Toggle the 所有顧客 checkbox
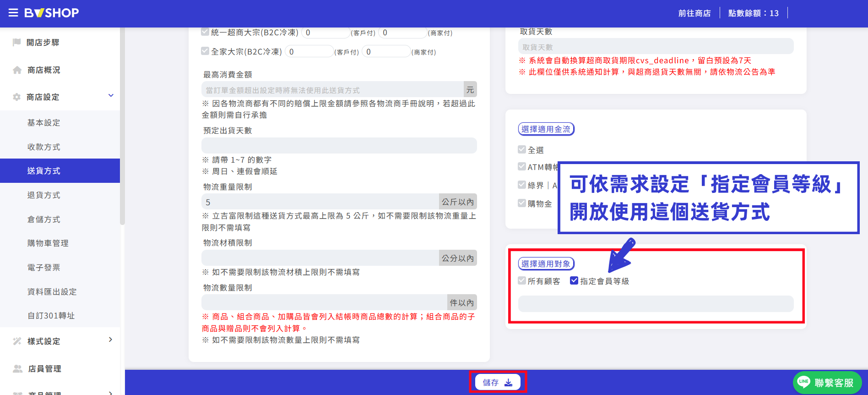 click(x=522, y=280)
